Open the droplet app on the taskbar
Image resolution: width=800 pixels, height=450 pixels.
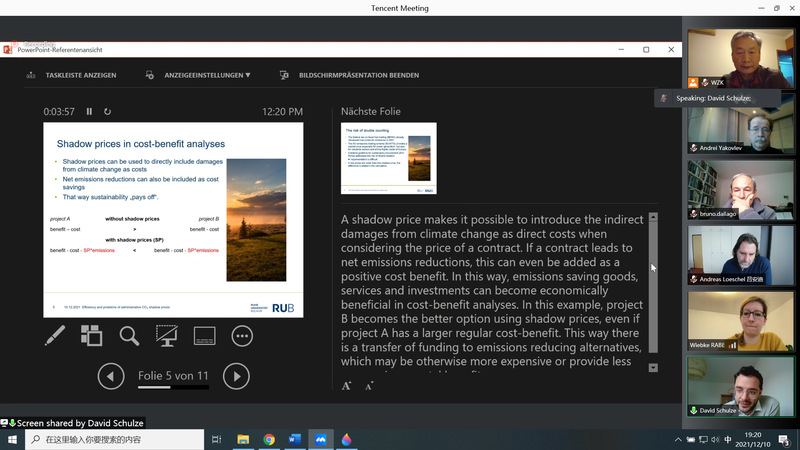(x=346, y=439)
